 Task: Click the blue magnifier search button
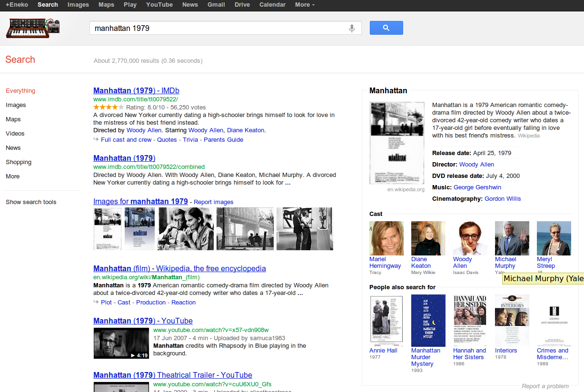[x=386, y=28]
